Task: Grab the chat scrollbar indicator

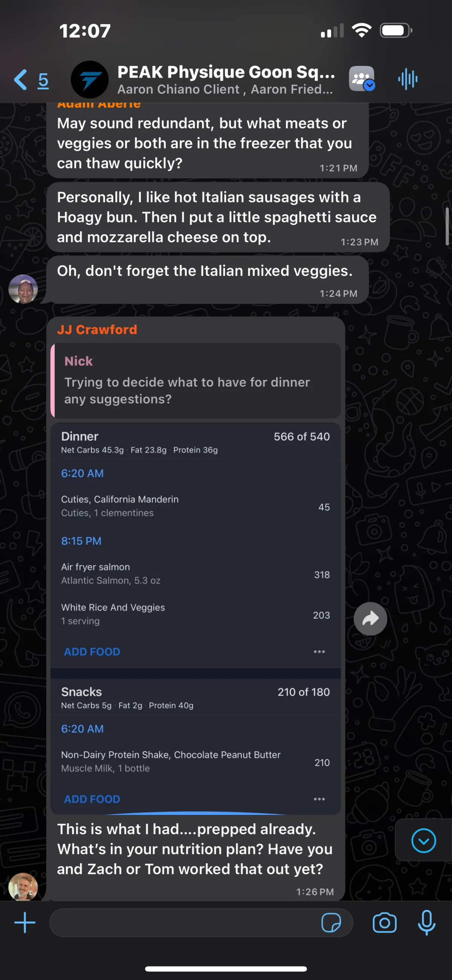Action: (447, 227)
